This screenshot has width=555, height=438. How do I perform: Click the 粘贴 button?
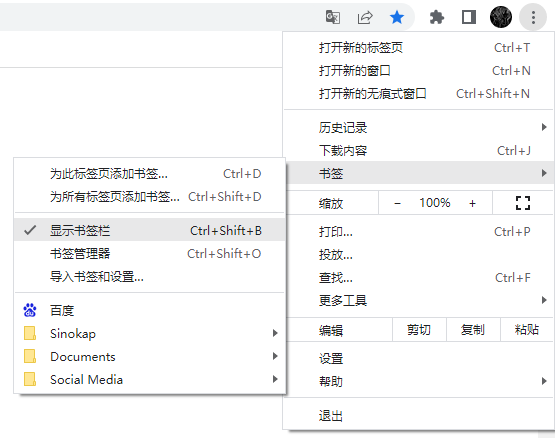[526, 330]
